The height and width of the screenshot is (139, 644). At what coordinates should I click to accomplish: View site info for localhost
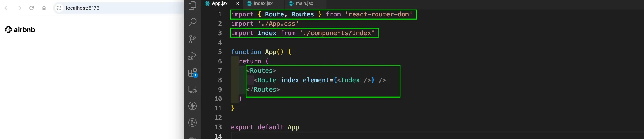[x=59, y=8]
